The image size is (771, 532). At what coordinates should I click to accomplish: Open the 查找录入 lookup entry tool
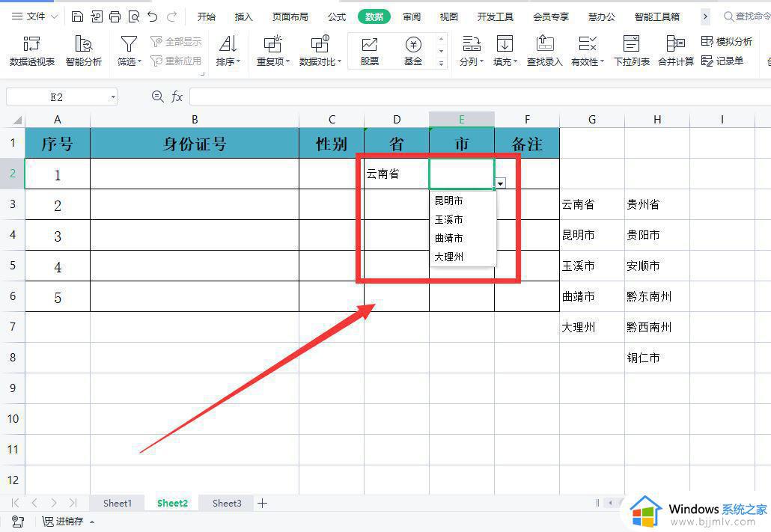coord(544,51)
